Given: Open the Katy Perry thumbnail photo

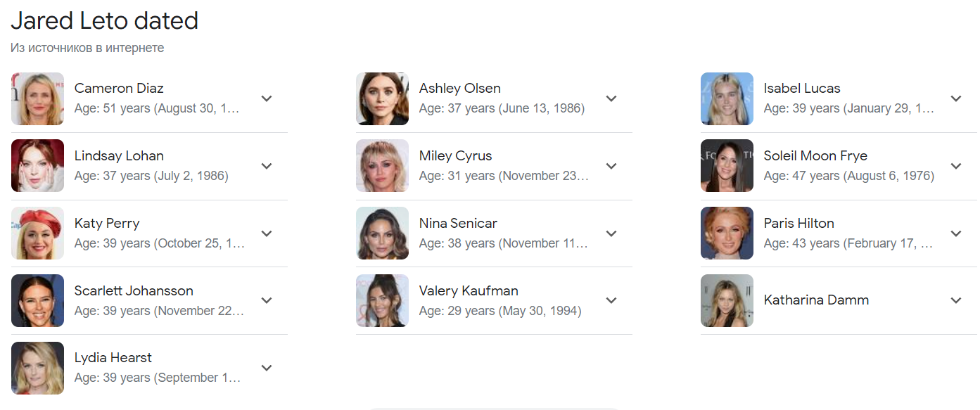Looking at the screenshot, I should point(37,233).
